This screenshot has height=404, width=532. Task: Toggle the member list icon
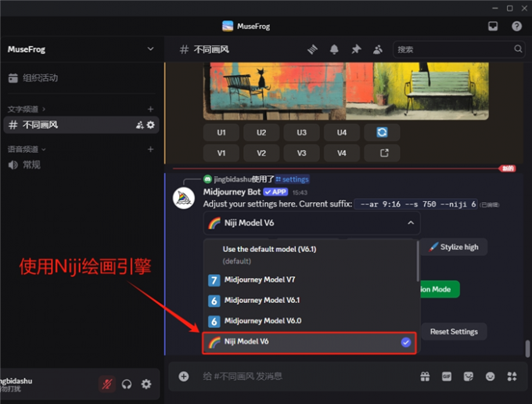378,49
